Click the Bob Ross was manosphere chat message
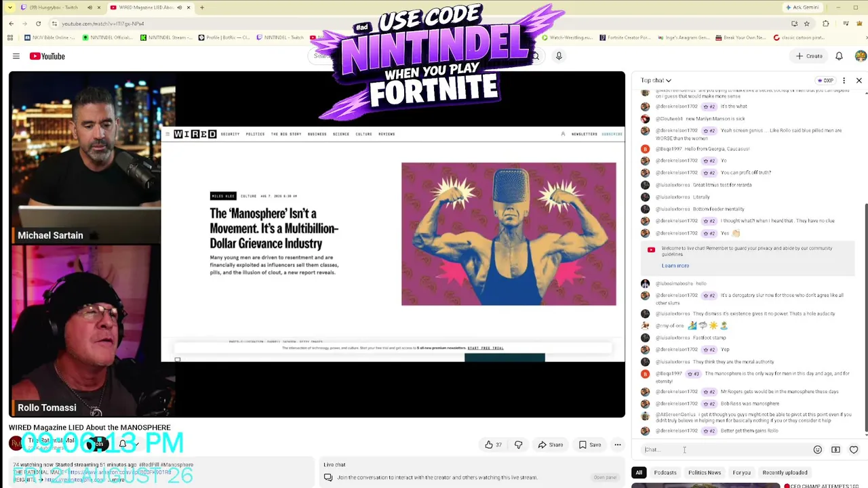 coord(749,404)
